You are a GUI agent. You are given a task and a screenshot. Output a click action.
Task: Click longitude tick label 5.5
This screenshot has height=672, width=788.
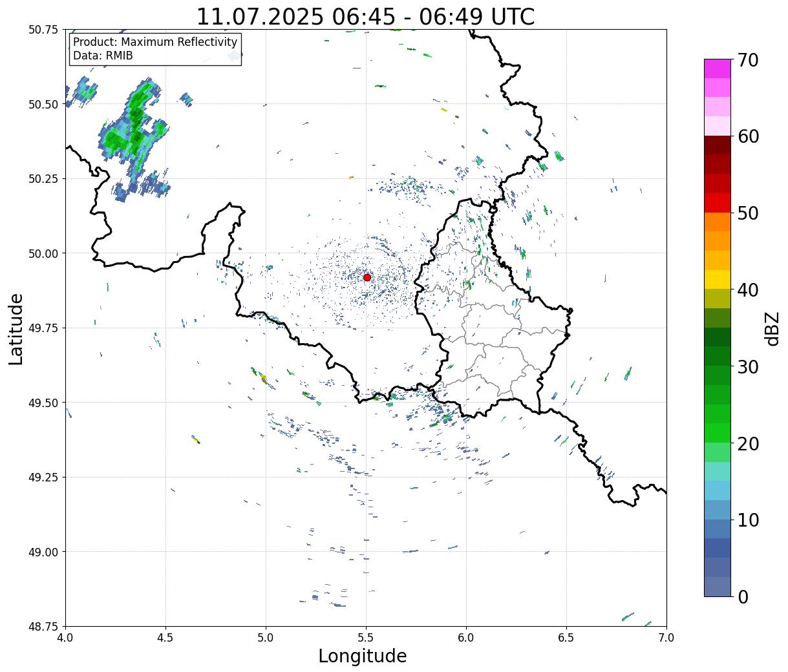tap(366, 638)
